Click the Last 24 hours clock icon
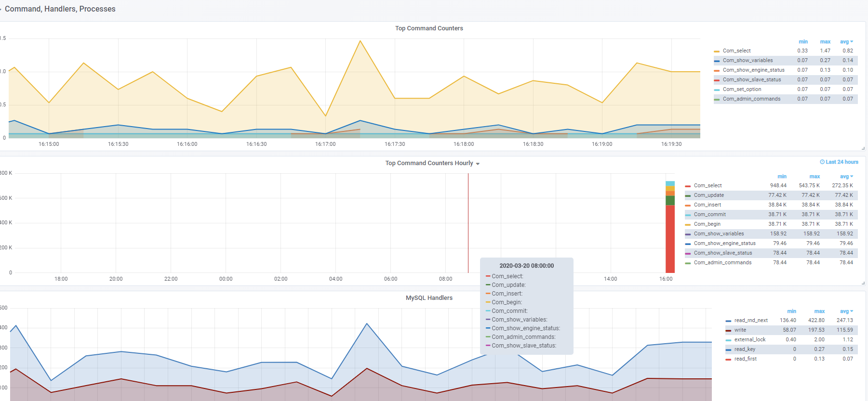This screenshot has width=868, height=401. pos(822,162)
